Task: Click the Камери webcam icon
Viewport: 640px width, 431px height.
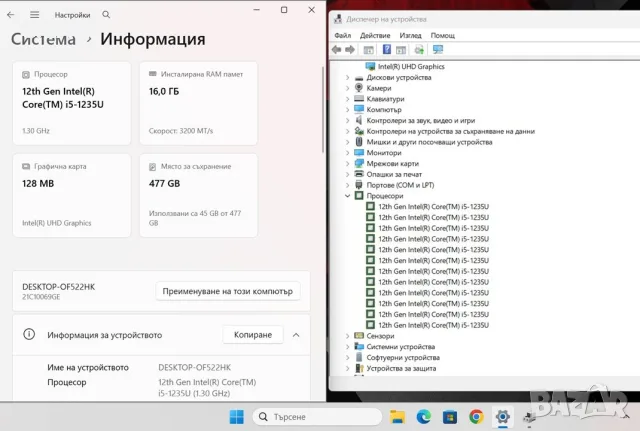Action: [x=359, y=88]
